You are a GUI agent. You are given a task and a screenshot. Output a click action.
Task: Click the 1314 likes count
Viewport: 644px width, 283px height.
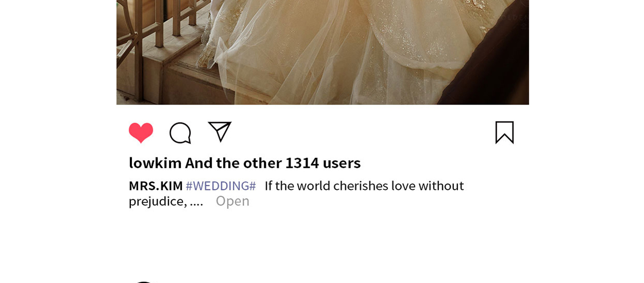[302, 163]
